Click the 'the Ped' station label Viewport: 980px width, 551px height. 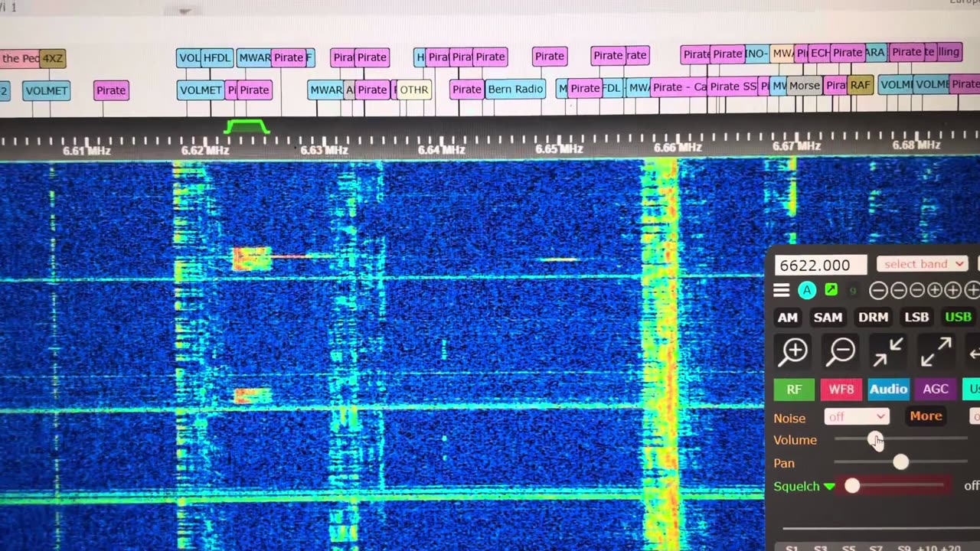pos(20,58)
